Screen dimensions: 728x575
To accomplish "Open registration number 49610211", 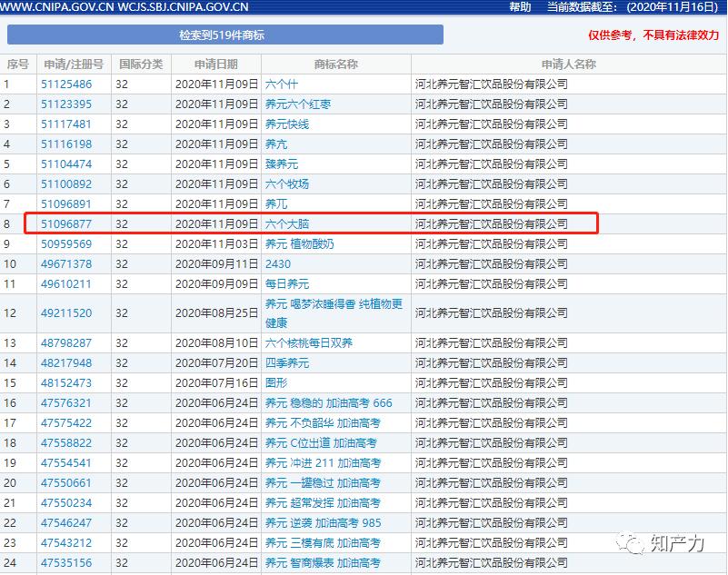I will [66, 283].
